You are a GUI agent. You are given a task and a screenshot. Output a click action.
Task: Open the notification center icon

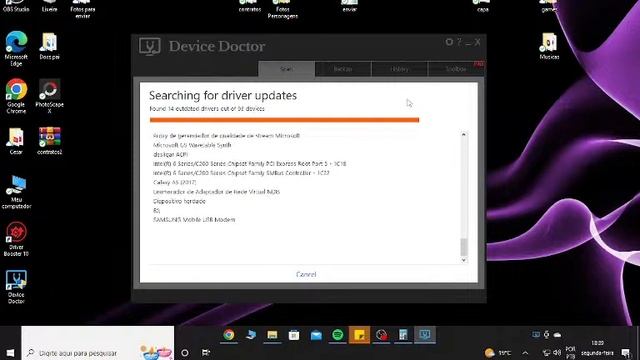pyautogui.click(x=626, y=353)
